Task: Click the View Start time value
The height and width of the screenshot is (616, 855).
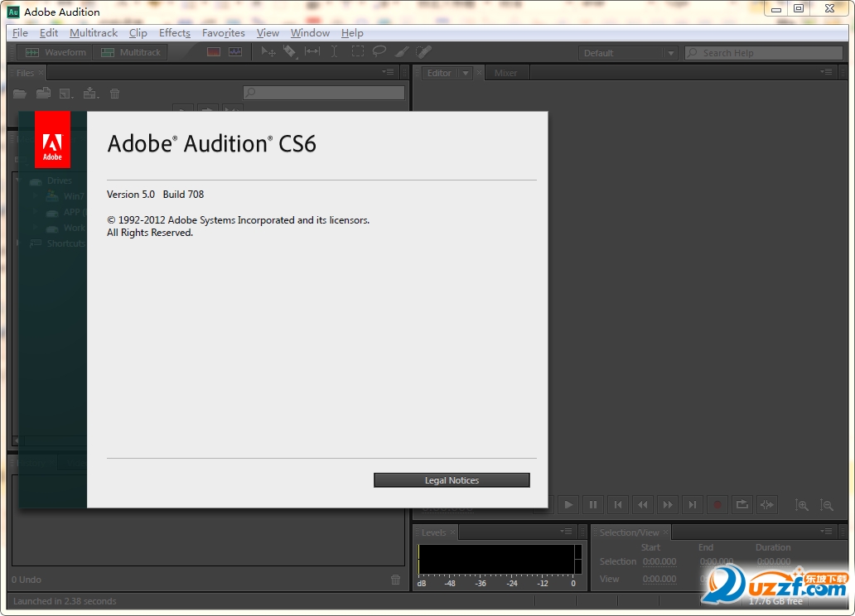Action: [x=659, y=579]
